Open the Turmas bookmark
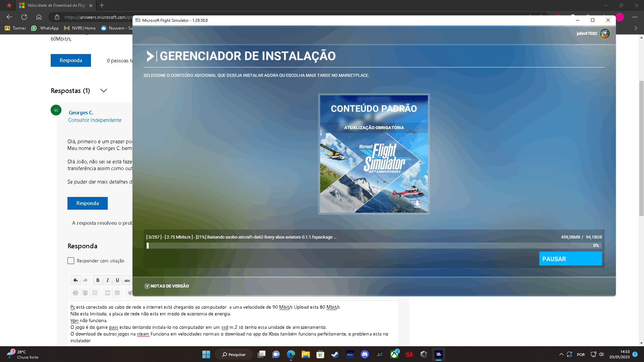This screenshot has width=644, height=362. click(15, 28)
